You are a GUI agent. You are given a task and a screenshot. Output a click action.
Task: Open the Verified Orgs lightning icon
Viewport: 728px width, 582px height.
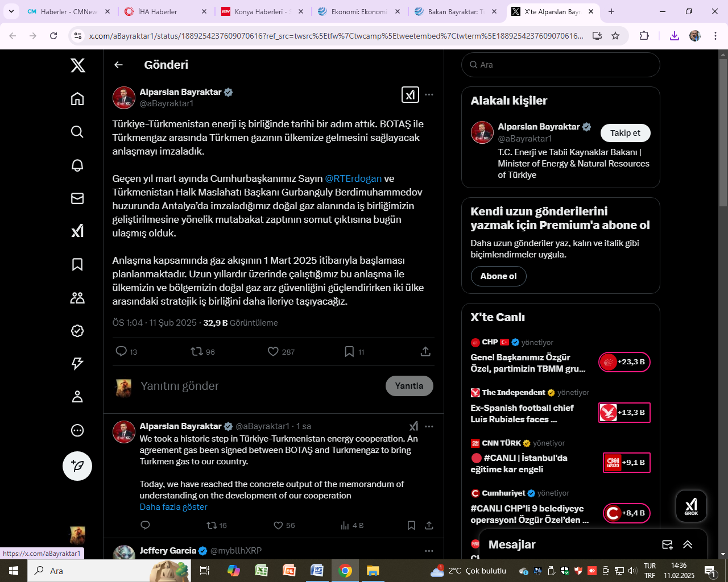point(77,364)
